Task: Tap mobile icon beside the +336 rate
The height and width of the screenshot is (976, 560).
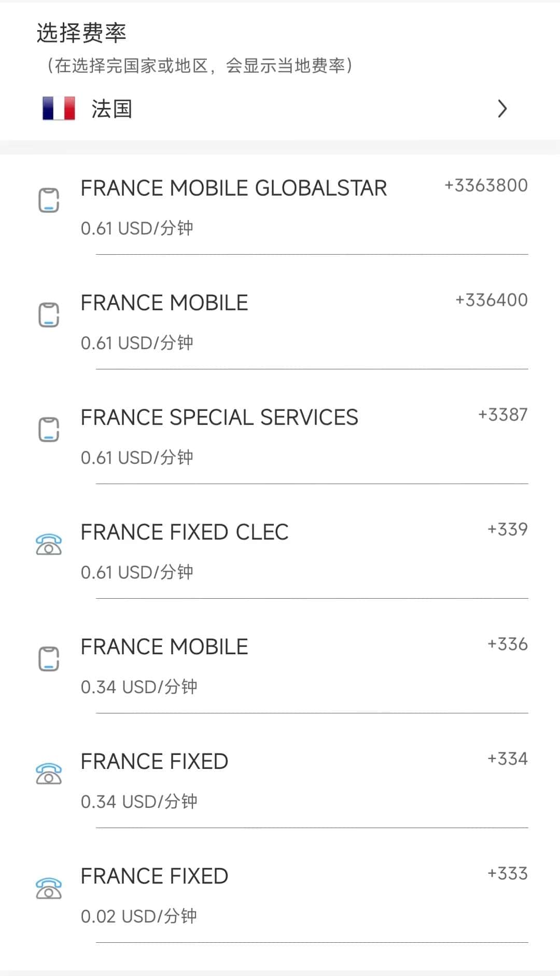Action: (49, 659)
